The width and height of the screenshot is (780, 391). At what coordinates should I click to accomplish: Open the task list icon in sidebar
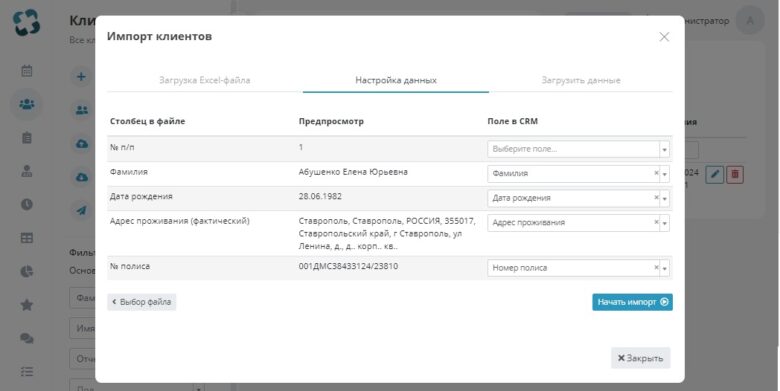[27, 371]
